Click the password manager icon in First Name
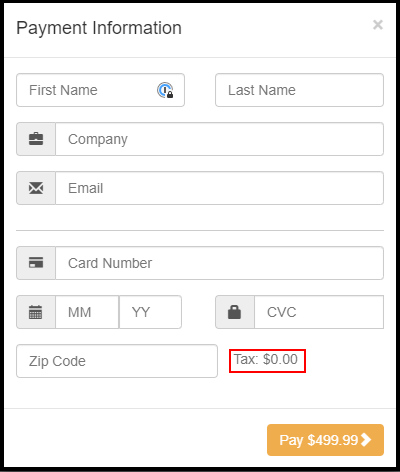Image resolution: width=400 pixels, height=472 pixels. click(x=165, y=90)
